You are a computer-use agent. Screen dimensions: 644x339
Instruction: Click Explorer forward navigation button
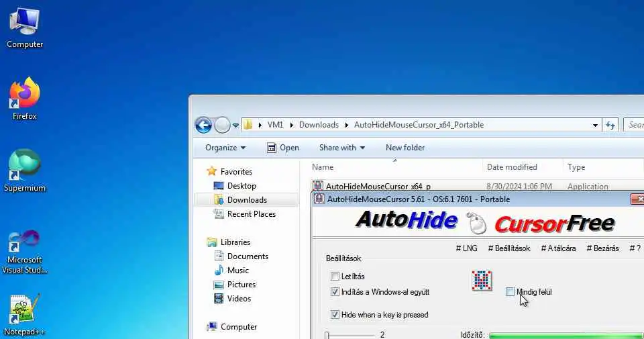222,125
